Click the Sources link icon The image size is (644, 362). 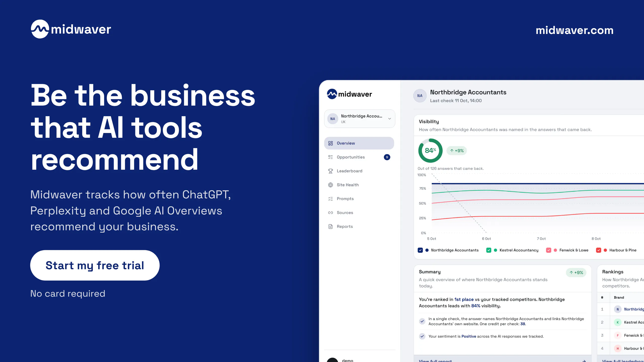[x=331, y=213]
